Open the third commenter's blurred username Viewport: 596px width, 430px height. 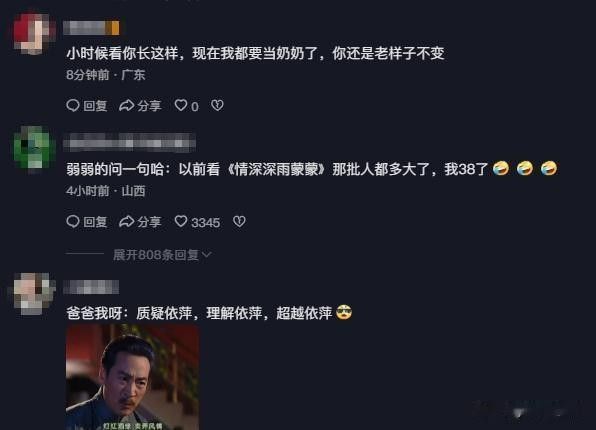91,287
